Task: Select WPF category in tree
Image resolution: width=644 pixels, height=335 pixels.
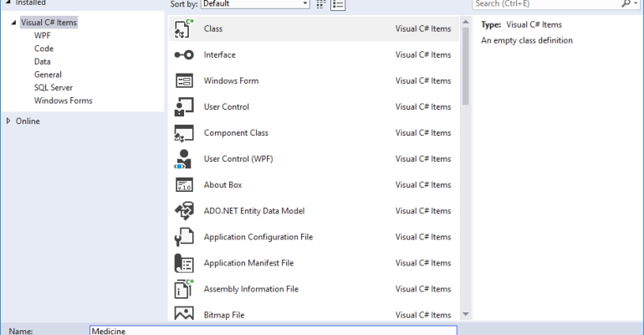Action: (x=43, y=35)
